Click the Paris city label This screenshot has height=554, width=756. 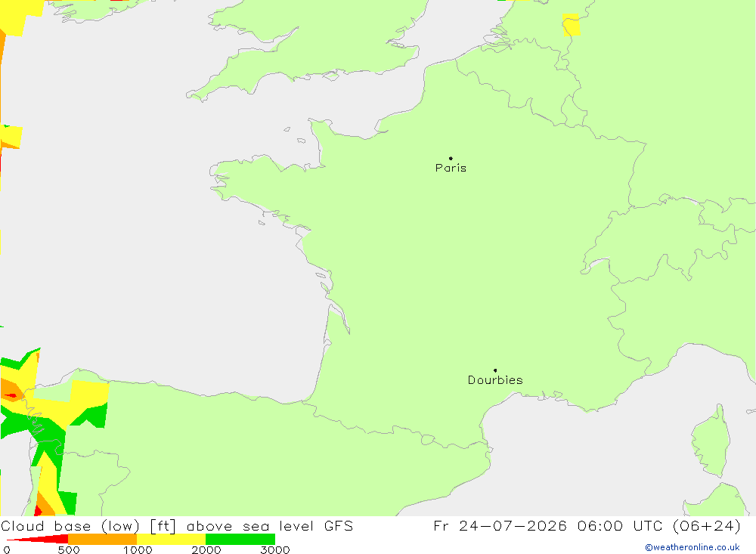click(x=451, y=168)
